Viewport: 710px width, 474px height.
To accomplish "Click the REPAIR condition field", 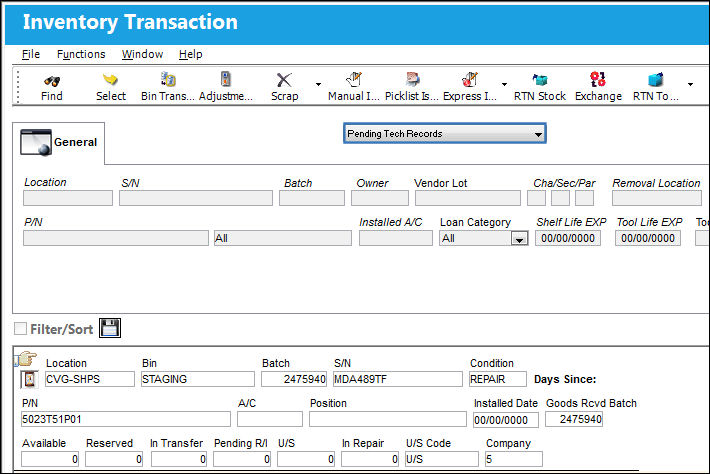I will [x=498, y=379].
